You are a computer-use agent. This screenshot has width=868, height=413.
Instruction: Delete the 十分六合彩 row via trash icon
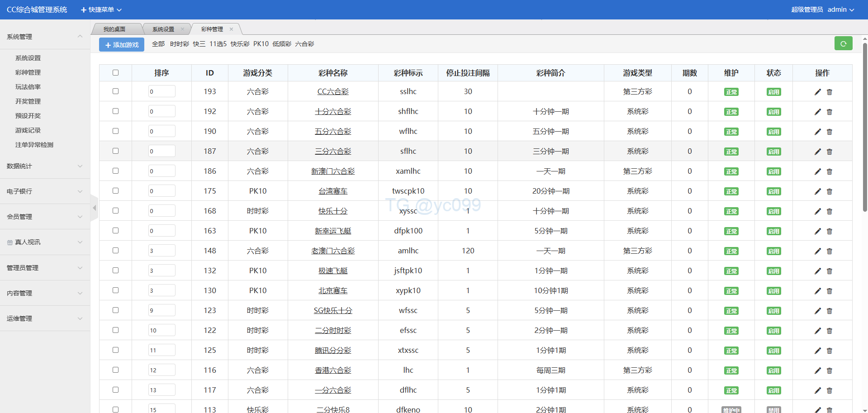[x=830, y=112]
